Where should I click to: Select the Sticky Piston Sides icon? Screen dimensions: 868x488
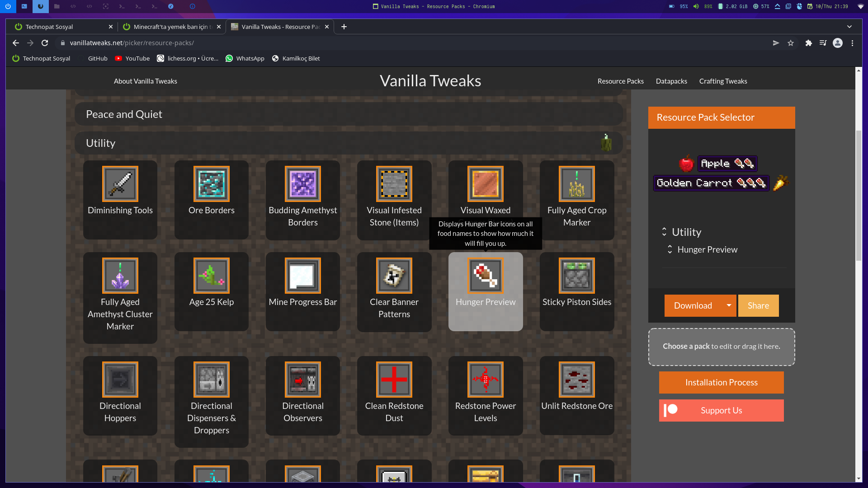click(576, 276)
